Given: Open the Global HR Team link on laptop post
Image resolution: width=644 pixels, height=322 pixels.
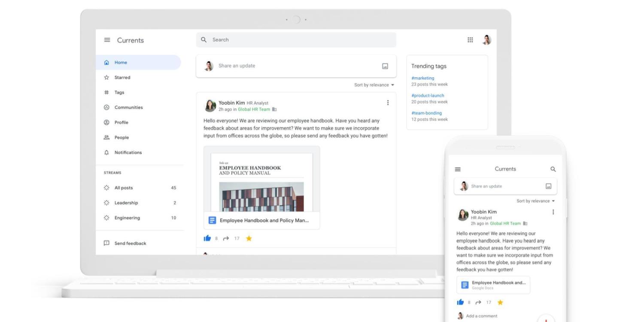Looking at the screenshot, I should [x=254, y=109].
